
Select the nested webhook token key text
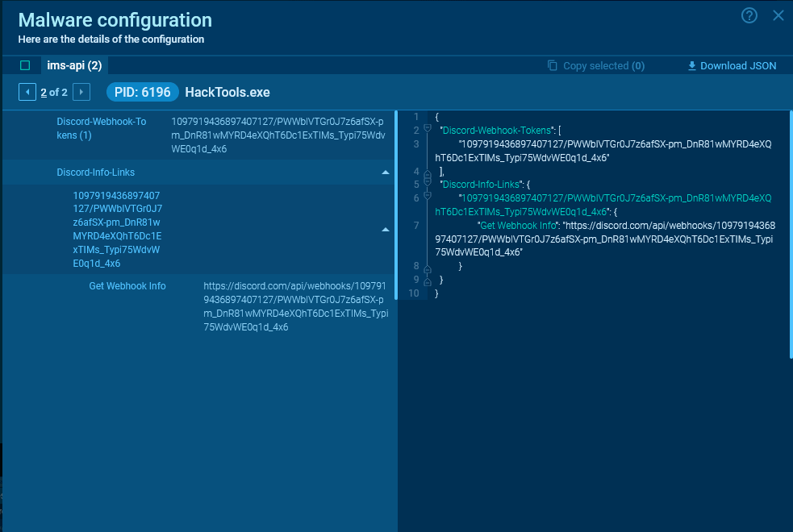coord(117,230)
